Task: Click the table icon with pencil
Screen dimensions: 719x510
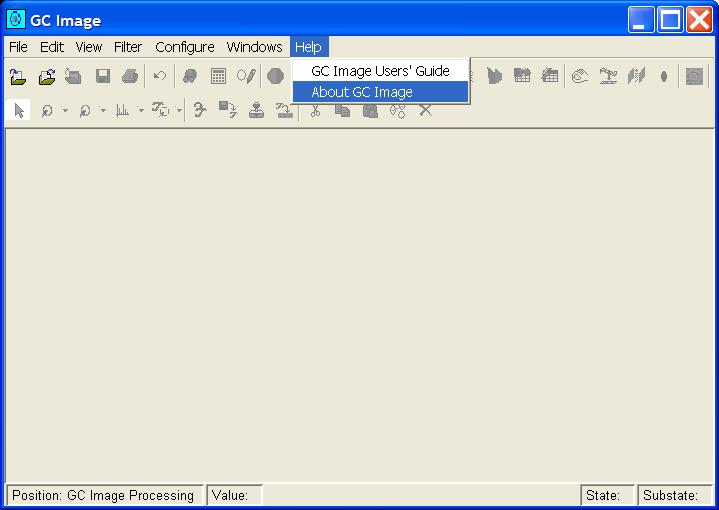Action: [x=549, y=76]
